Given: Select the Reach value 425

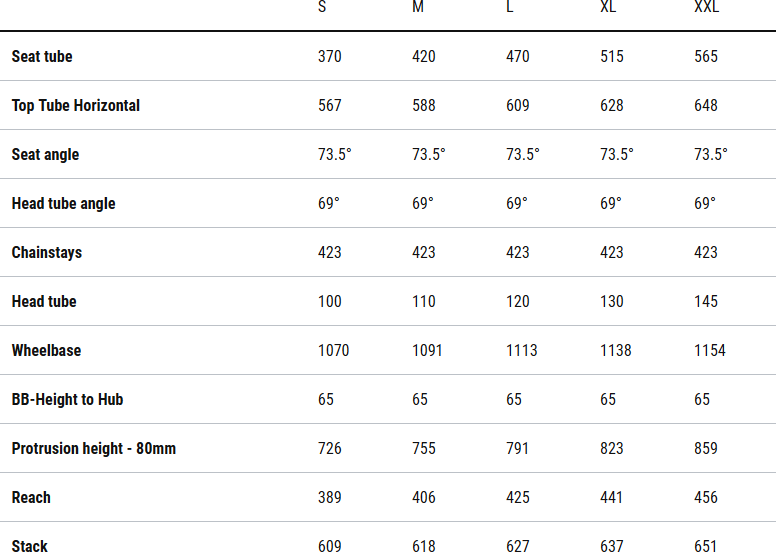Looking at the screenshot, I should click(518, 498).
